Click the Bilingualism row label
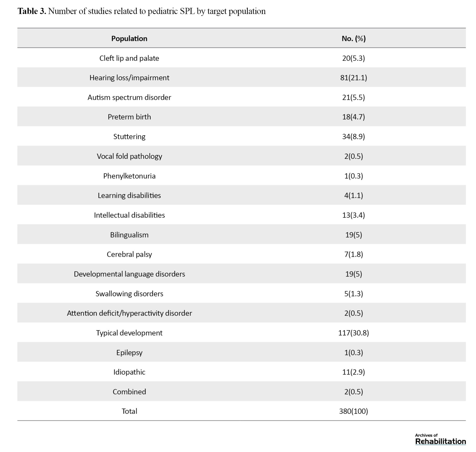Image resolution: width=476 pixels, height=452 pixels. 129,235
